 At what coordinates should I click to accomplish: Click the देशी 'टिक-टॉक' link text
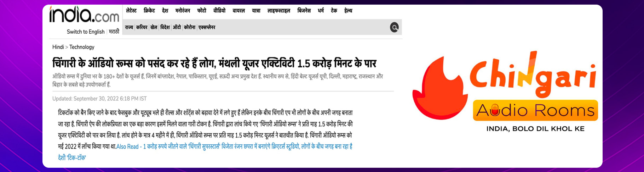coord(72,157)
